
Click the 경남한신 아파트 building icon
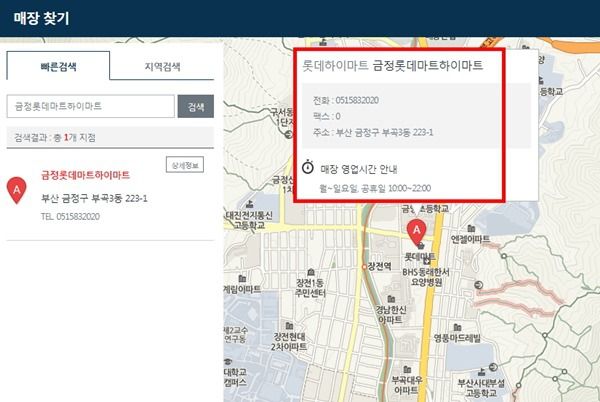pyautogui.click(x=391, y=298)
